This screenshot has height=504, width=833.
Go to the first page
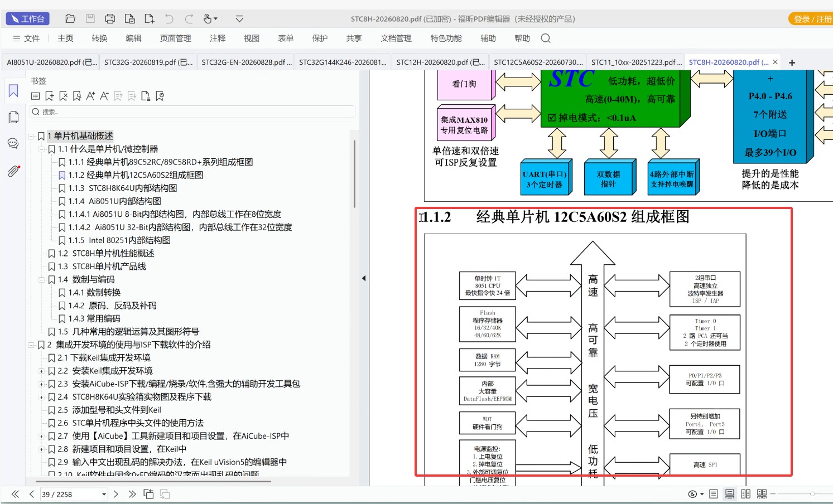pos(15,494)
